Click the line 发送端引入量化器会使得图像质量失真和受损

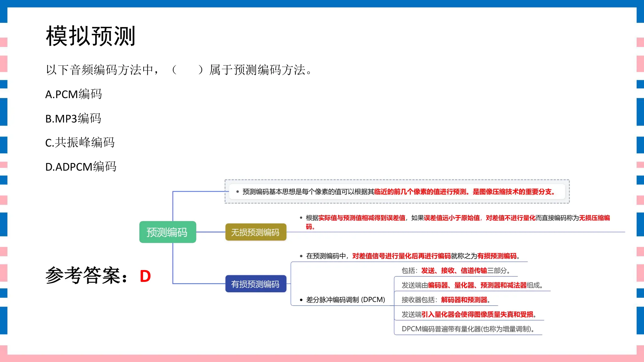(469, 314)
